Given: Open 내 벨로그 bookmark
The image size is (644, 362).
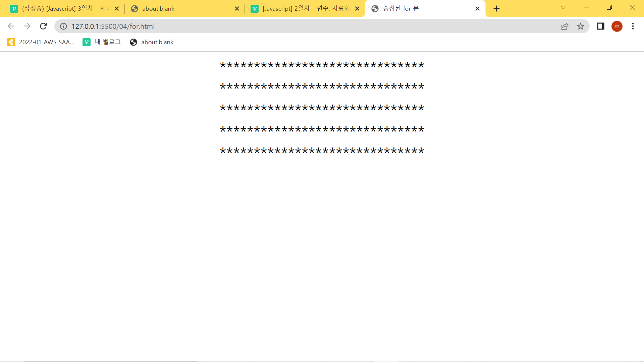Looking at the screenshot, I should click(102, 42).
